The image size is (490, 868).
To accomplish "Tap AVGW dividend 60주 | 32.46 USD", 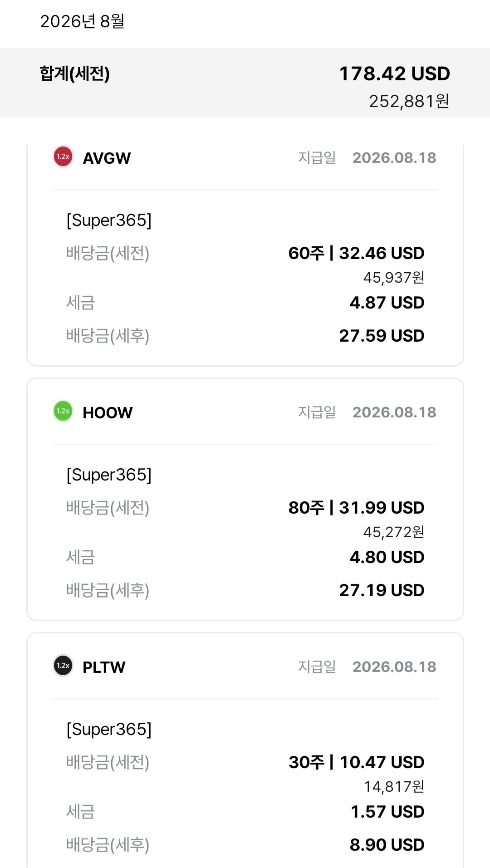I will 356,253.
